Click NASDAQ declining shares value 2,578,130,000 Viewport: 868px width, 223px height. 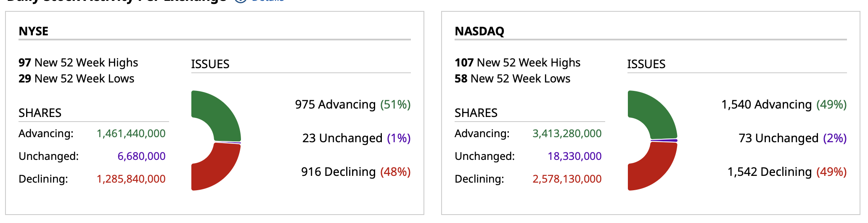tap(567, 179)
